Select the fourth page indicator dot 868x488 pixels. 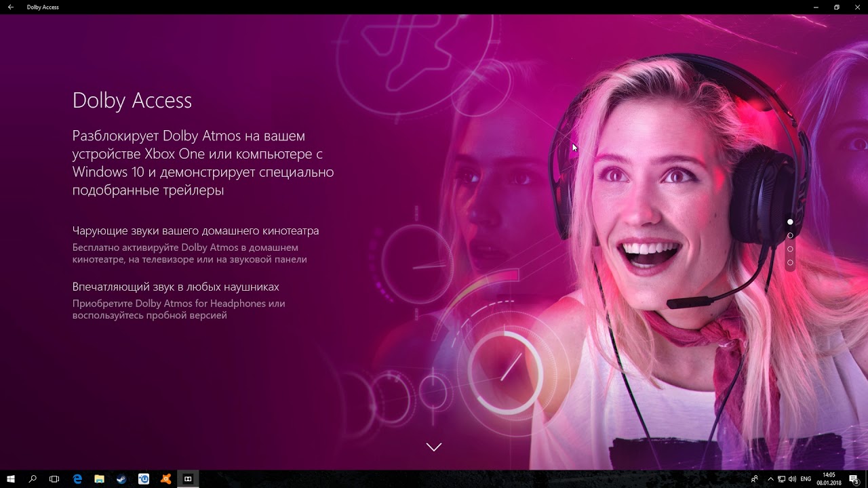tap(790, 262)
